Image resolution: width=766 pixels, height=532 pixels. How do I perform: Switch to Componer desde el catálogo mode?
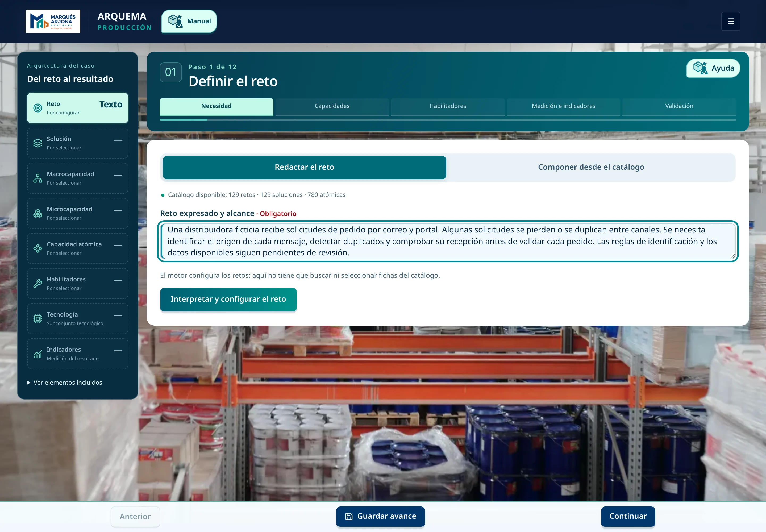pos(591,167)
